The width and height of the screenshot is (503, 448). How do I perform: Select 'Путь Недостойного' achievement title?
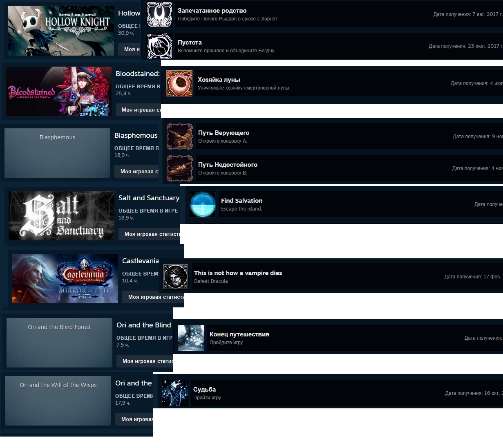coord(228,165)
